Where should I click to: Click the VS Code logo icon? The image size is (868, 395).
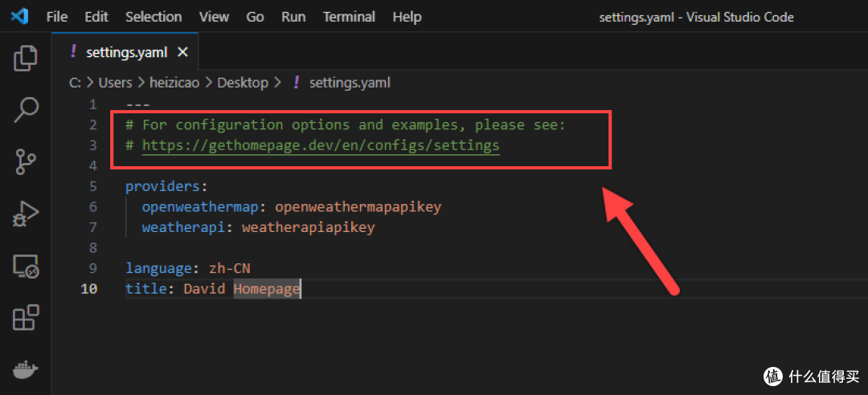pyautogui.click(x=20, y=17)
